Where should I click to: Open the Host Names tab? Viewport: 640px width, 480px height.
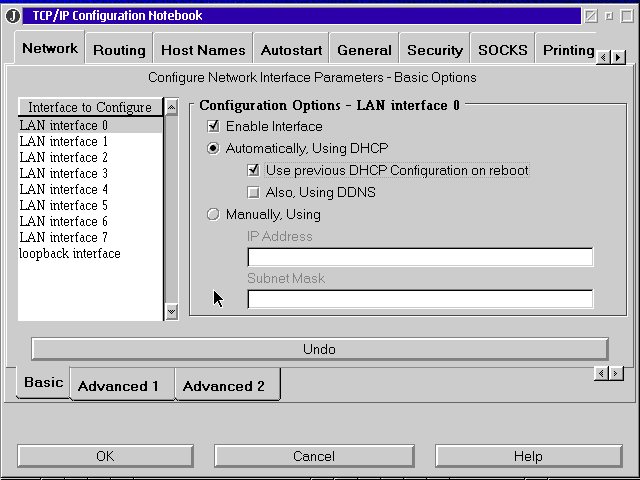pos(203,50)
